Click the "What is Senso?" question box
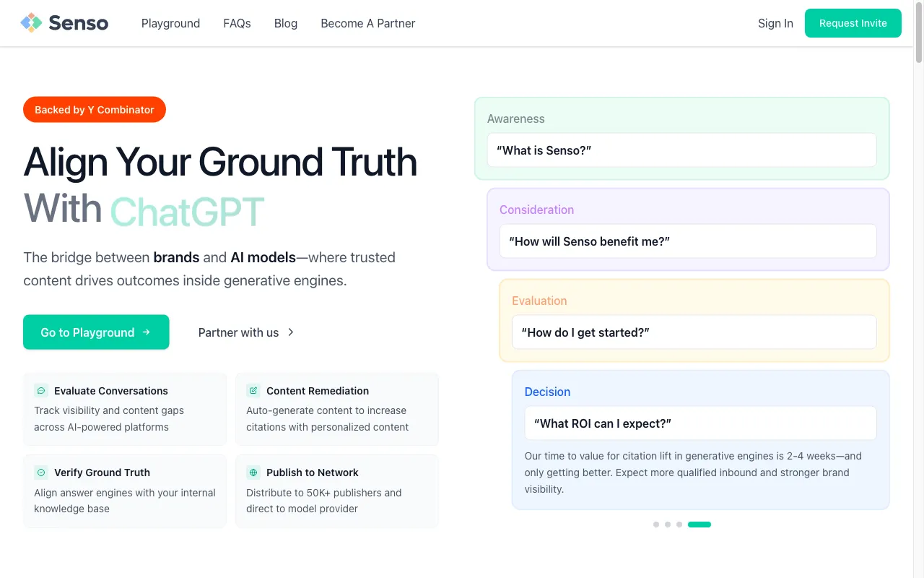Image resolution: width=924 pixels, height=578 pixels. [x=682, y=150]
